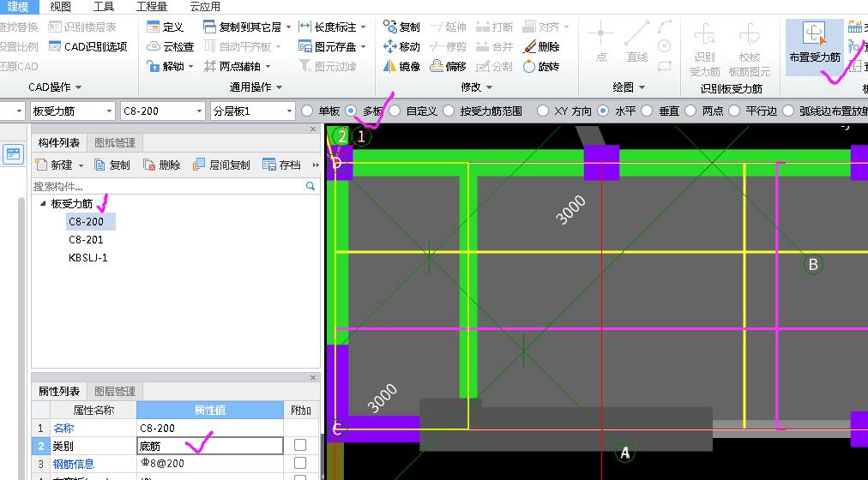Click 新建 new component button

[54, 165]
